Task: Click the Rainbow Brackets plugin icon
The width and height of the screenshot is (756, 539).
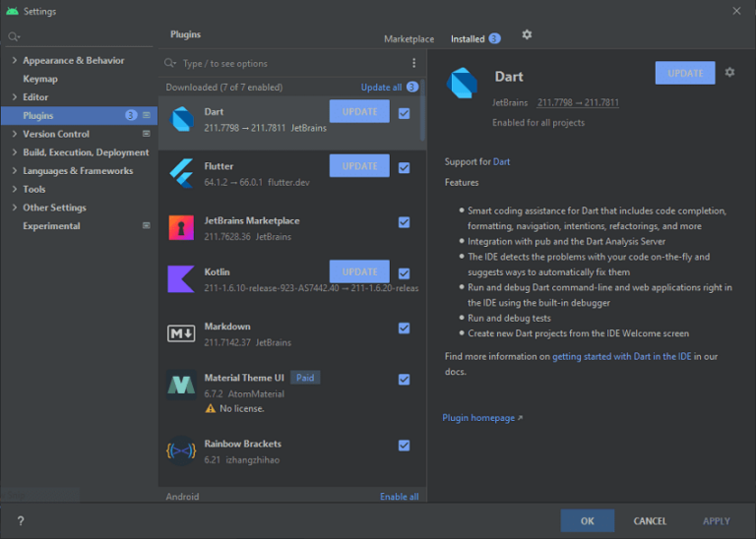Action: pyautogui.click(x=181, y=451)
